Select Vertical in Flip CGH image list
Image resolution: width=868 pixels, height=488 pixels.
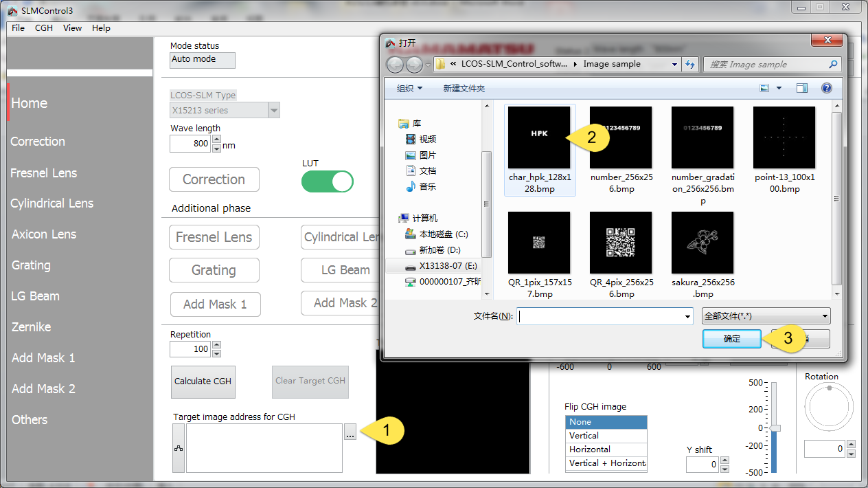pos(606,436)
